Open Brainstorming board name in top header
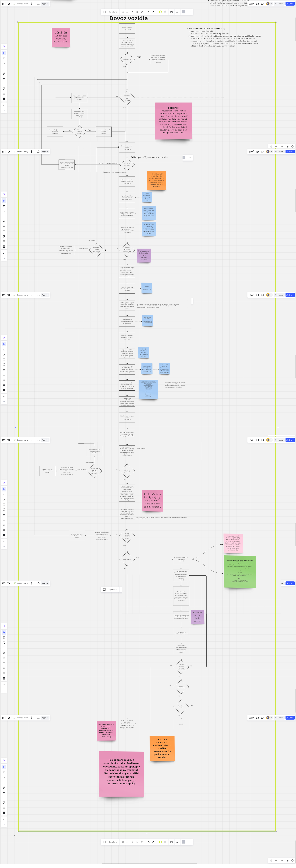The width and height of the screenshot is (296, 868). point(23,4)
